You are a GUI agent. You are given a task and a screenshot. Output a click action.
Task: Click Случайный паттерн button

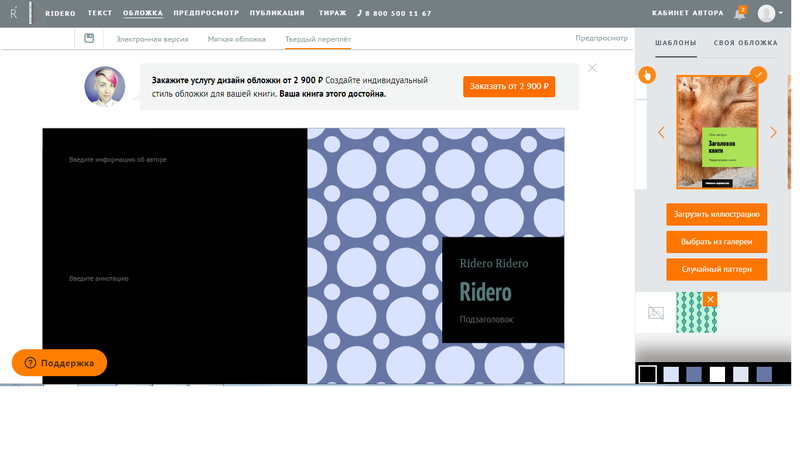click(716, 270)
